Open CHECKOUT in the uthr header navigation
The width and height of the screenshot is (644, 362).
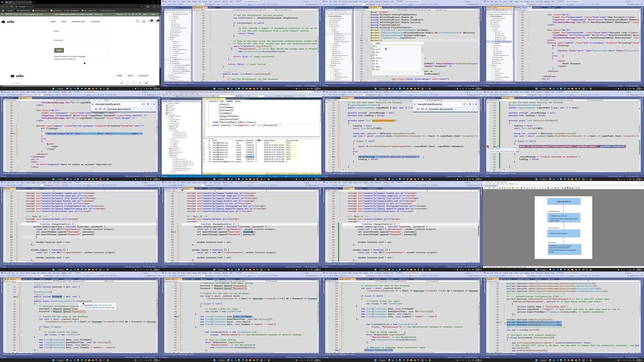[x=95, y=22]
